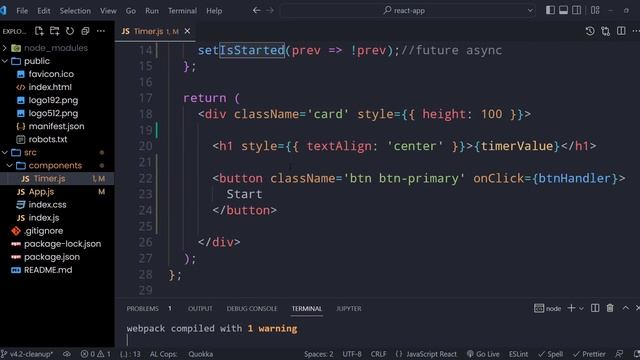Split the terminal pane
The height and width of the screenshot is (360, 640).
[595, 308]
